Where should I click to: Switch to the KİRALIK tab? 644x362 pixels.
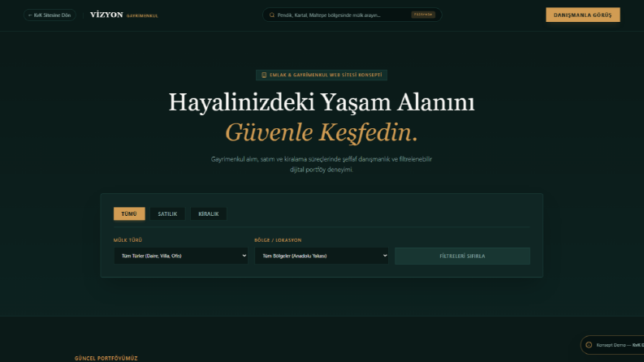coord(208,213)
